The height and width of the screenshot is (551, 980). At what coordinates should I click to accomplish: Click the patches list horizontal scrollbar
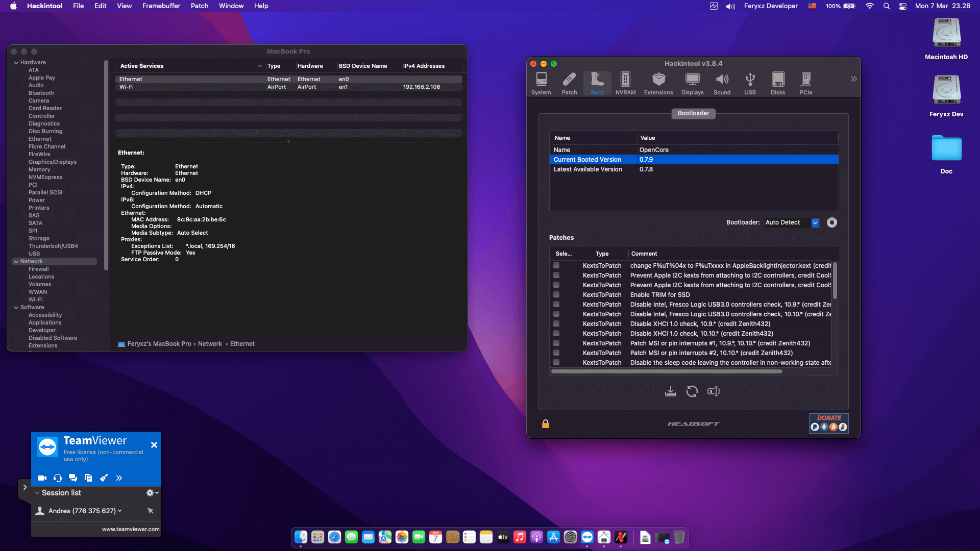[x=667, y=371]
